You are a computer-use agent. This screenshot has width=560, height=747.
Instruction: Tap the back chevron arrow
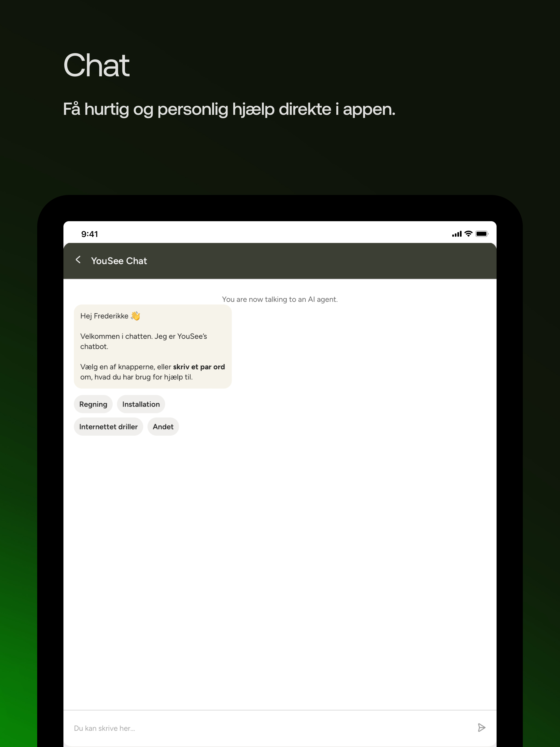point(78,260)
